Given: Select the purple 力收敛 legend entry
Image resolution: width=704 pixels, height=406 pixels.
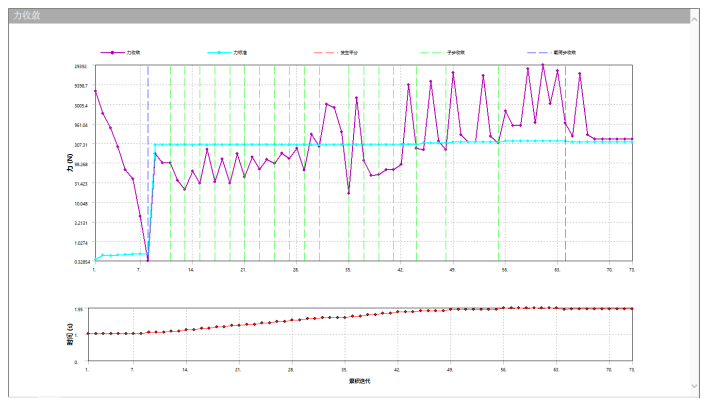Looking at the screenshot, I should [120, 53].
